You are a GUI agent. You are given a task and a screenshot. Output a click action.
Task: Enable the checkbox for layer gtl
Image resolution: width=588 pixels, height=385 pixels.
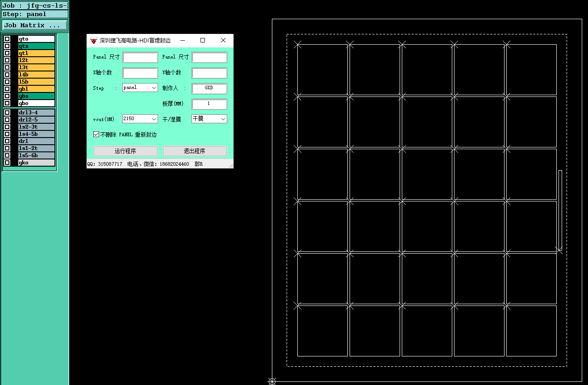7,53
